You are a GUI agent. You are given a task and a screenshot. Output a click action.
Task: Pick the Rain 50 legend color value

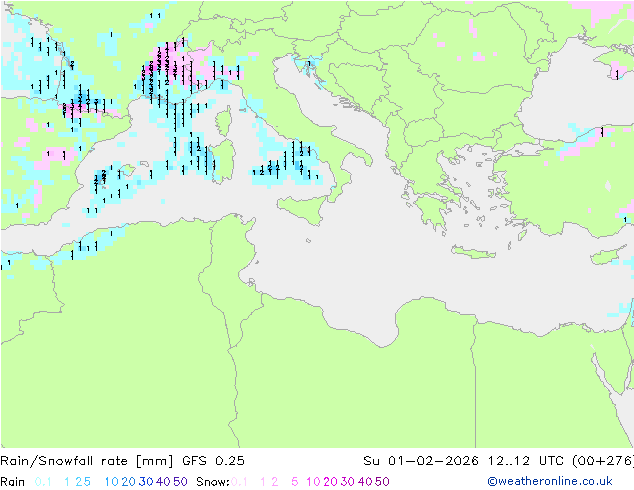tap(180, 482)
